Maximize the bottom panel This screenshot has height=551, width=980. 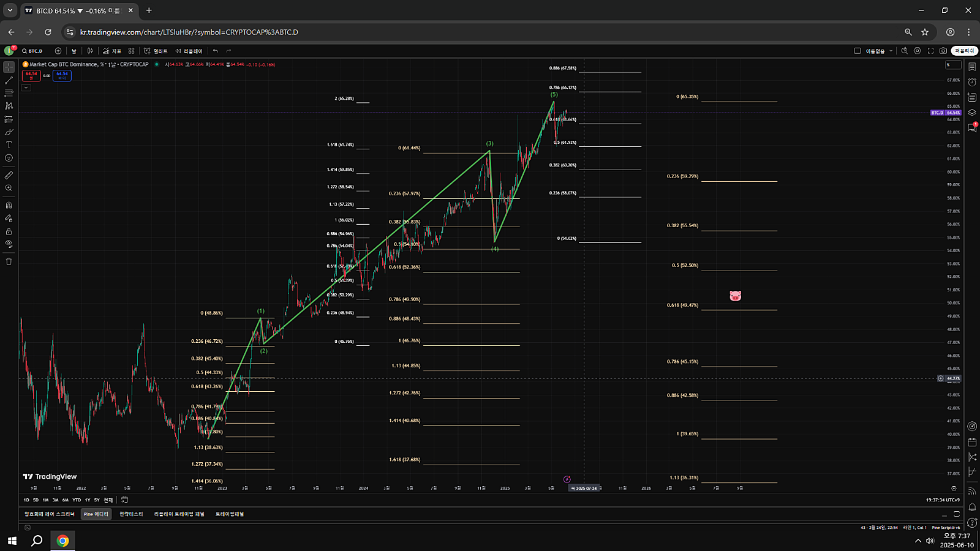point(957,514)
